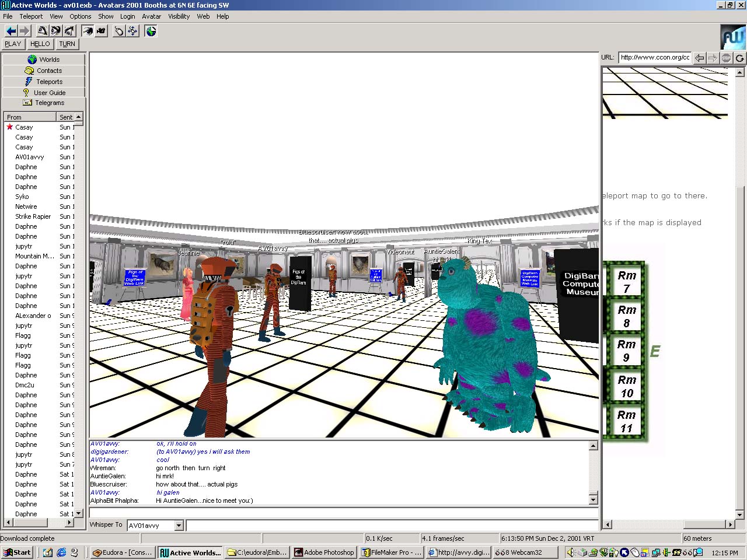Click the web pane reload icon
This screenshot has width=747, height=560.
coord(739,58)
